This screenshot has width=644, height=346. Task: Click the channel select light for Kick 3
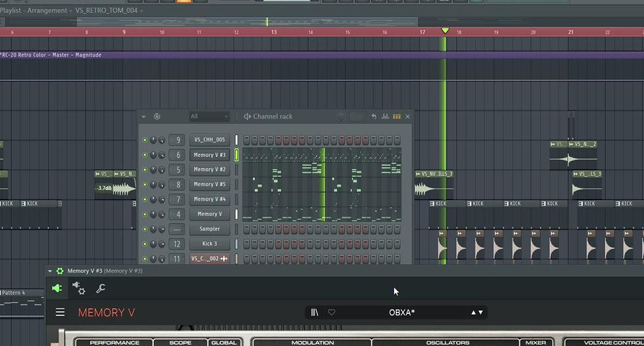click(x=236, y=244)
